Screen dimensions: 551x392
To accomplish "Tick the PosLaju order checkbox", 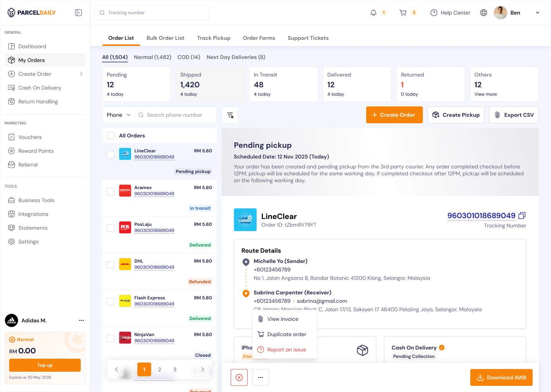I will (111, 228).
